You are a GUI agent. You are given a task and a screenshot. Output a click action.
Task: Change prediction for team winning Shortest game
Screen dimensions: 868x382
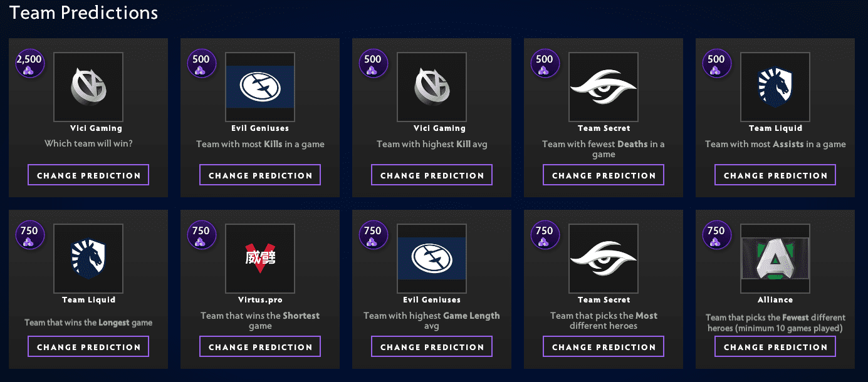click(260, 347)
